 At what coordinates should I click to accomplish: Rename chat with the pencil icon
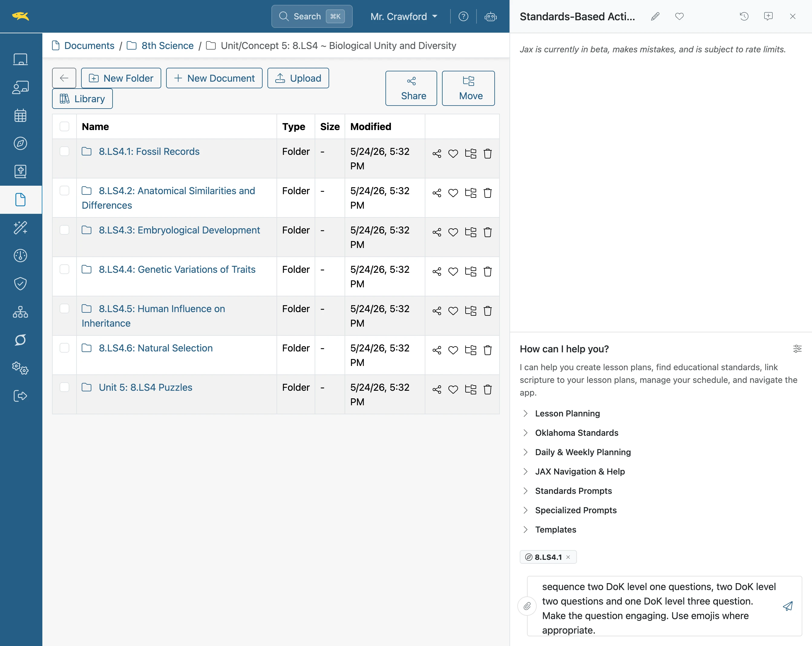click(655, 16)
